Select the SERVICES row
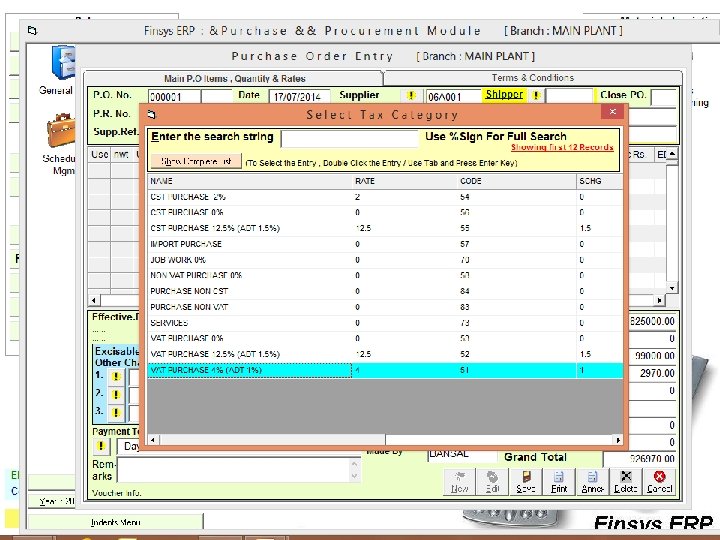 pos(385,323)
